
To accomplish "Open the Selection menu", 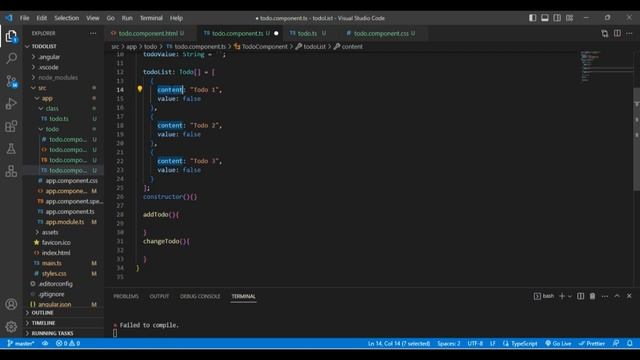I will pyautogui.click(x=67, y=18).
